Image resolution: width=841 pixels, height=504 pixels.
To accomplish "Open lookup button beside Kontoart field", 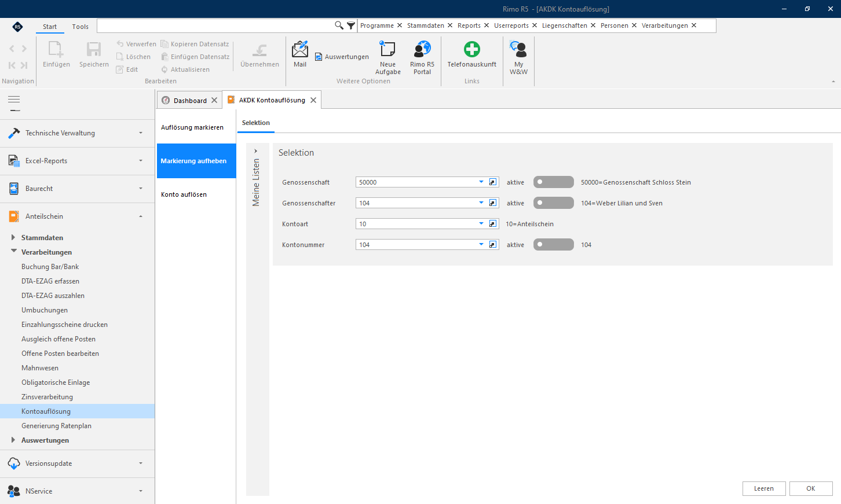I will (493, 224).
